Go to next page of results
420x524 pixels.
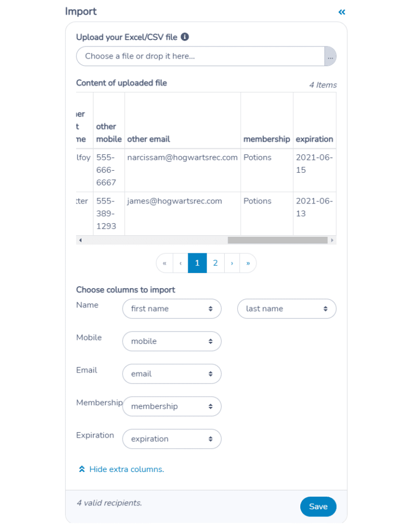[x=232, y=263]
